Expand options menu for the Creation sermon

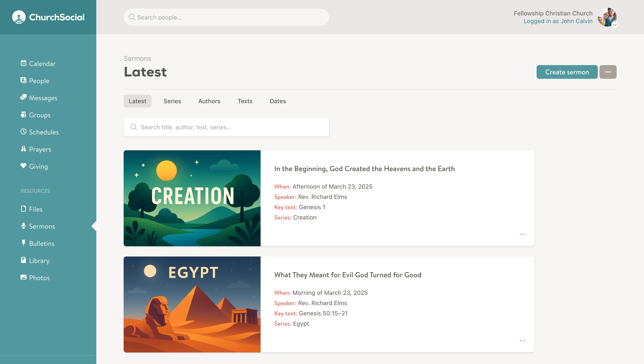(522, 234)
